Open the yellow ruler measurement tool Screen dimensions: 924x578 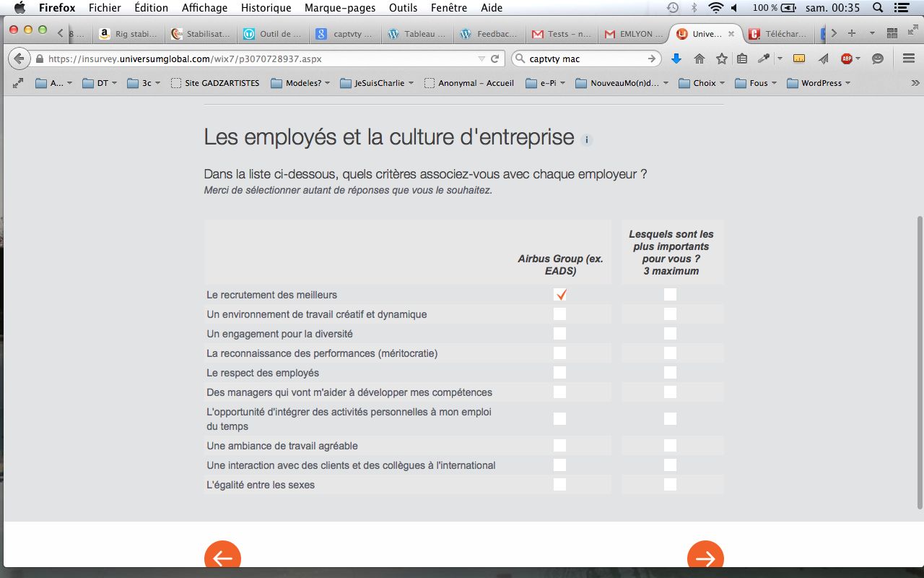click(x=799, y=59)
